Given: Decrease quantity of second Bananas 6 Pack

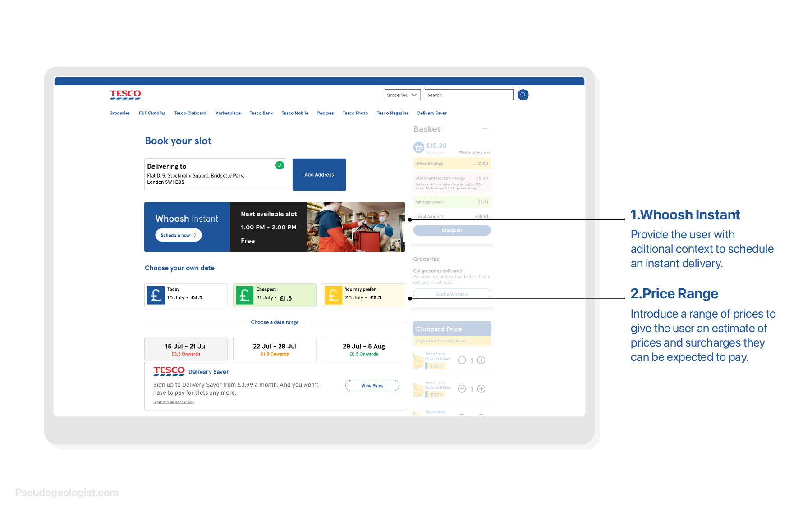Looking at the screenshot, I should click(462, 389).
